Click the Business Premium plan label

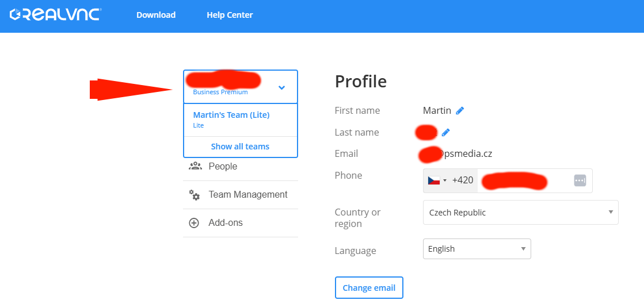(220, 92)
